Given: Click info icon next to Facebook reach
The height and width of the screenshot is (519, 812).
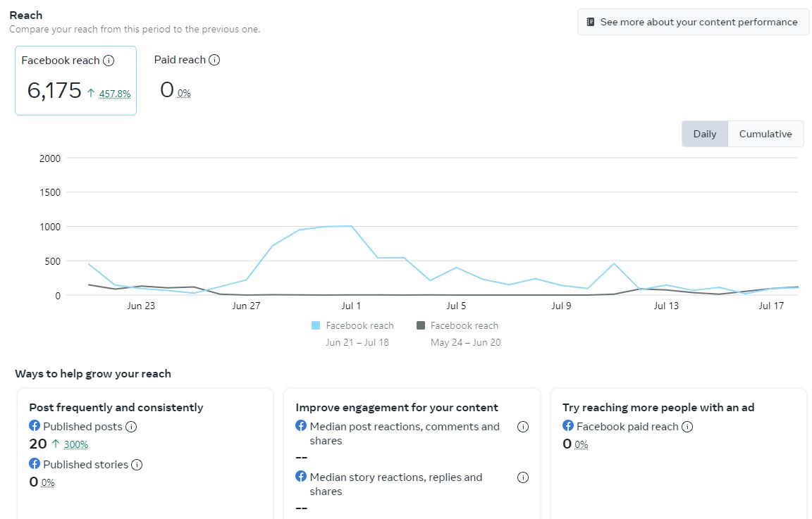Looking at the screenshot, I should tap(109, 61).
